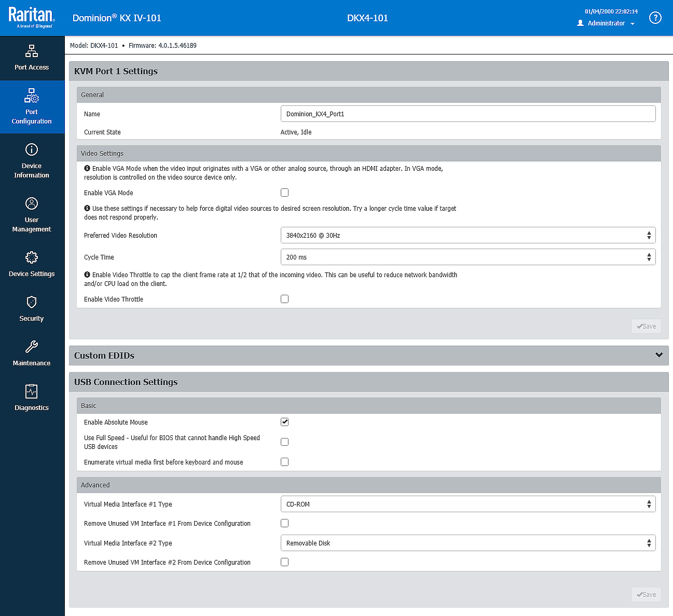This screenshot has width=673, height=616.
Task: Open the Device Information icon
Action: click(x=32, y=149)
